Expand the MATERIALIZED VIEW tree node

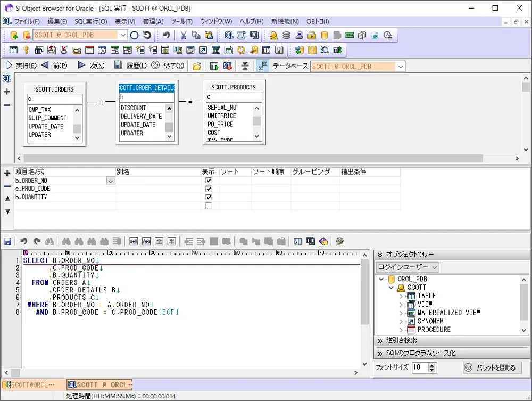coord(401,313)
